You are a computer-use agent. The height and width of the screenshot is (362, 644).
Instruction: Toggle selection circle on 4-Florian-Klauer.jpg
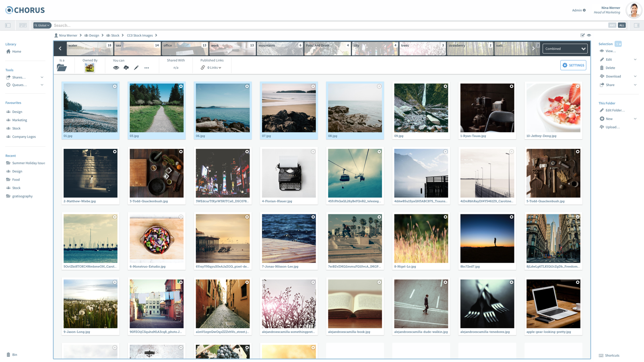point(313,152)
